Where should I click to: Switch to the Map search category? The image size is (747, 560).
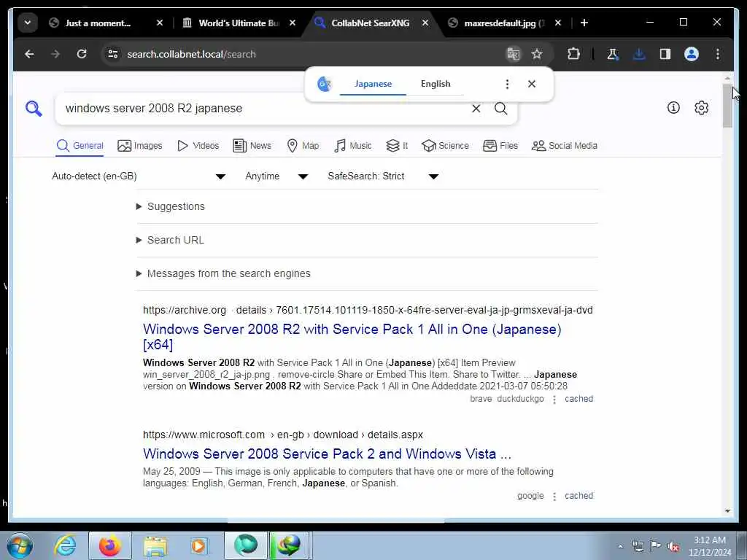303,146
